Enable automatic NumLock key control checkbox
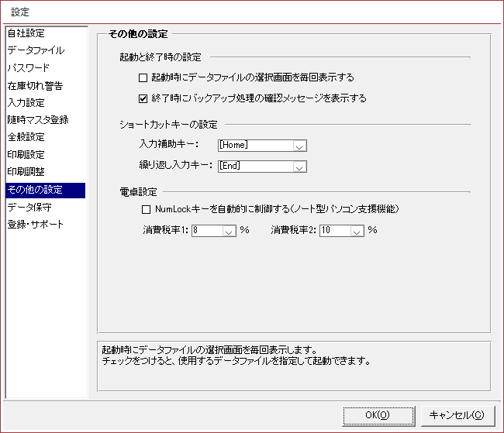The height and width of the screenshot is (433, 504). [x=147, y=209]
